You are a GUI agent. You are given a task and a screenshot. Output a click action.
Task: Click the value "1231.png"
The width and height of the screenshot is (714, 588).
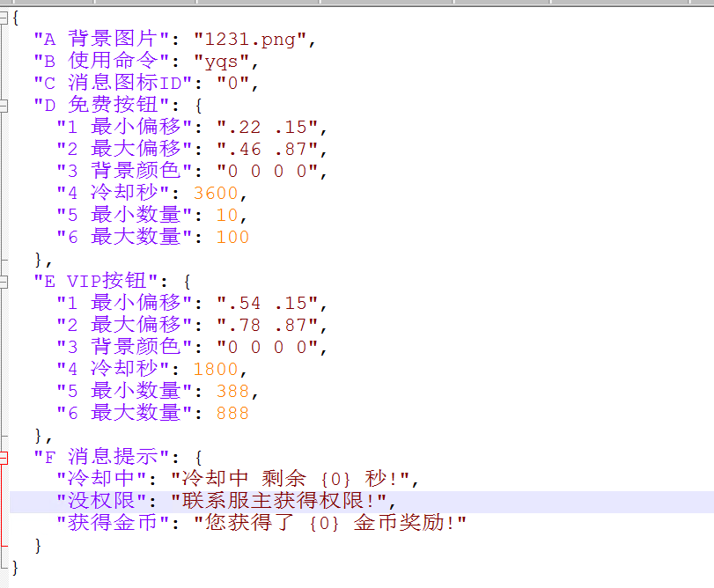[x=249, y=39]
